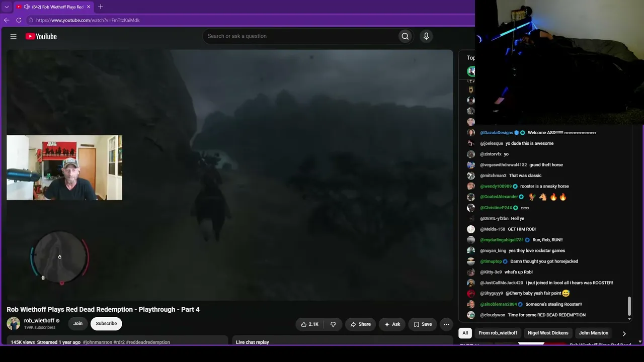Click @Shyguyy9 chat avatar
The image size is (644, 362).
pos(471,294)
